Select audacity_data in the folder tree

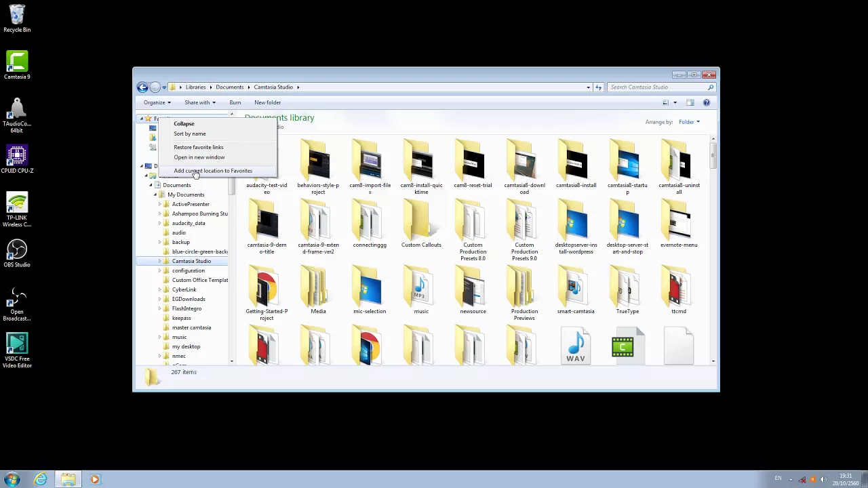pos(189,223)
